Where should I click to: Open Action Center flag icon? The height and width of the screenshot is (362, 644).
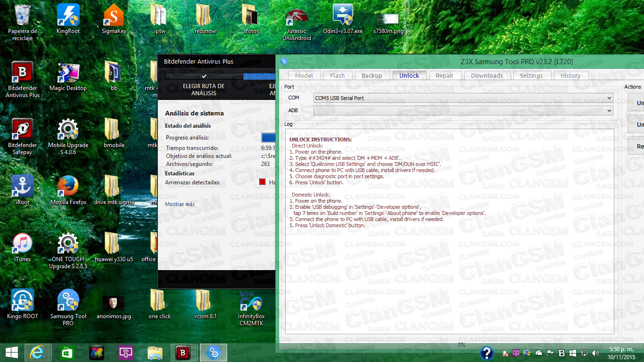point(550,353)
